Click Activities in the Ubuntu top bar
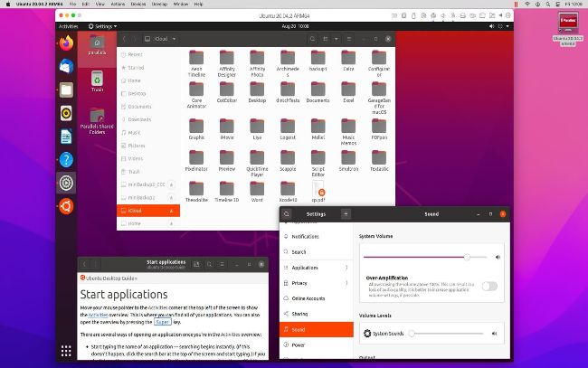588x368 pixels. tap(68, 27)
